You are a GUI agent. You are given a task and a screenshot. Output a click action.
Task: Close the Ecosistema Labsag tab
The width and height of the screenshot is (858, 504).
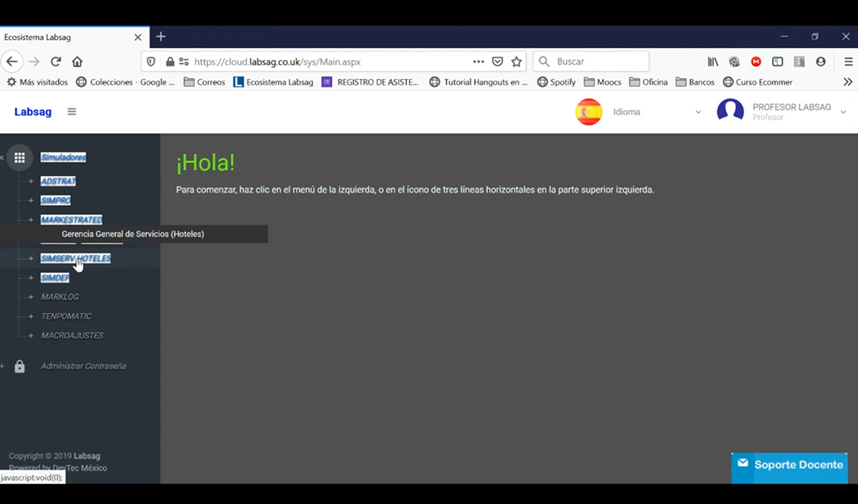[x=138, y=37]
